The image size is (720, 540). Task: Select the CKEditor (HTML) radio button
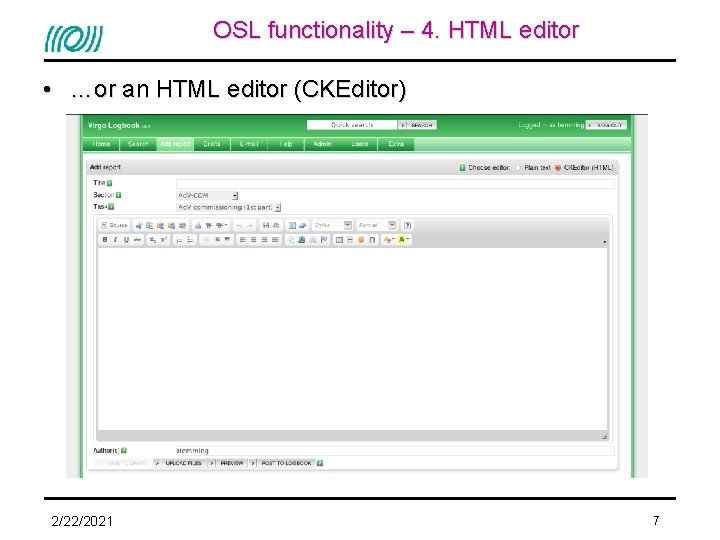click(558, 168)
